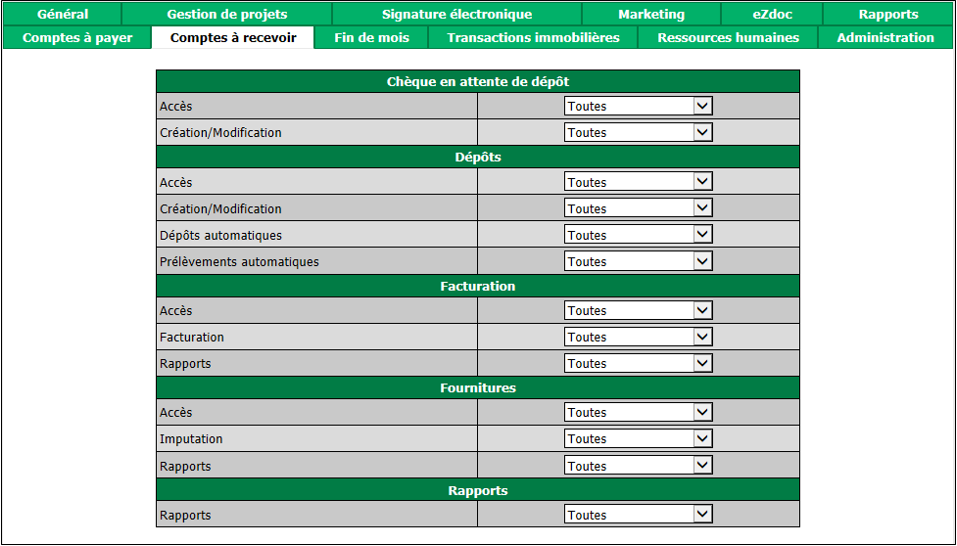
Task: Expand Rapports dropdown in the bottom Rapports section
Action: [x=638, y=515]
